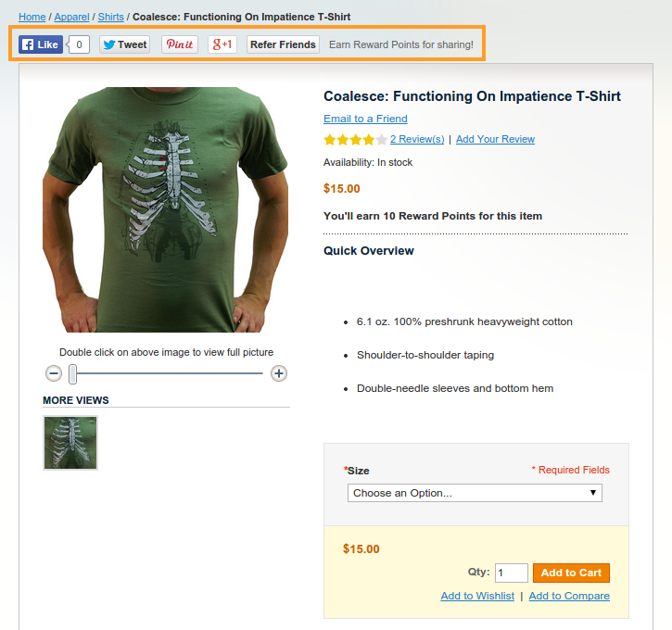Open the Shirts breadcrumb category
672x630 pixels.
[x=110, y=17]
